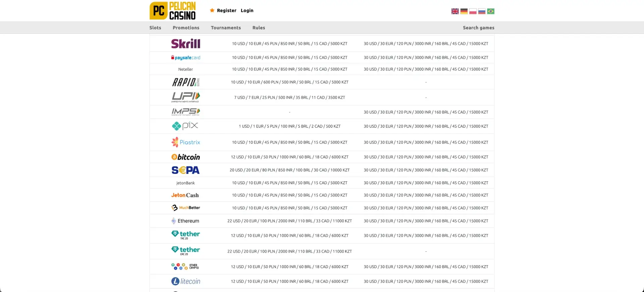Click the IMPS withdrawal limits text

(426, 112)
